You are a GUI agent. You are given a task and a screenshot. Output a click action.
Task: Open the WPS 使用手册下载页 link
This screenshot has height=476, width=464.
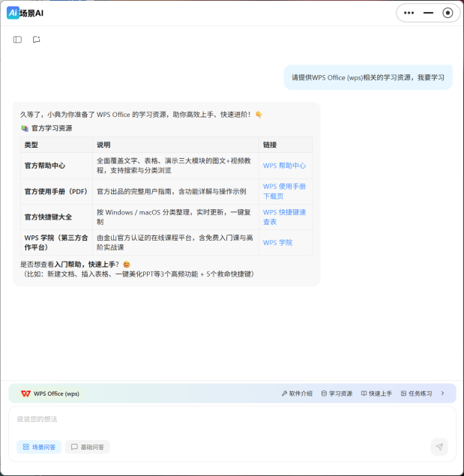(284, 191)
